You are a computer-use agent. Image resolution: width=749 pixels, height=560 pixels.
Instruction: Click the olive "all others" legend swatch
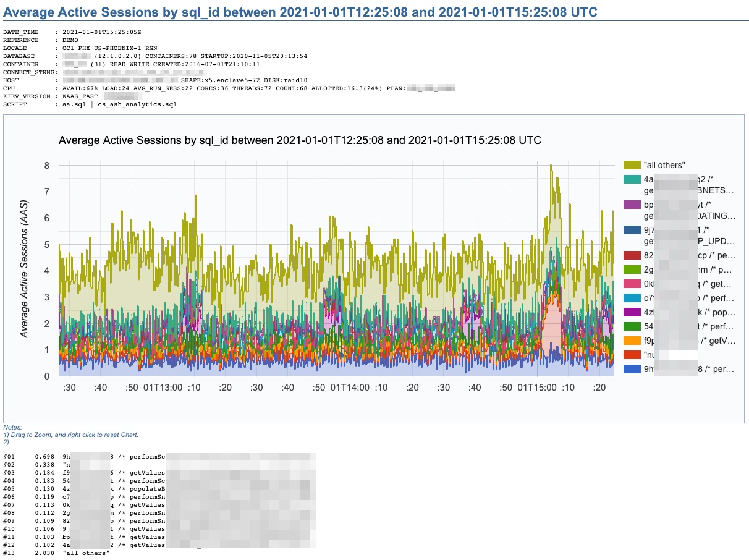pyautogui.click(x=632, y=165)
